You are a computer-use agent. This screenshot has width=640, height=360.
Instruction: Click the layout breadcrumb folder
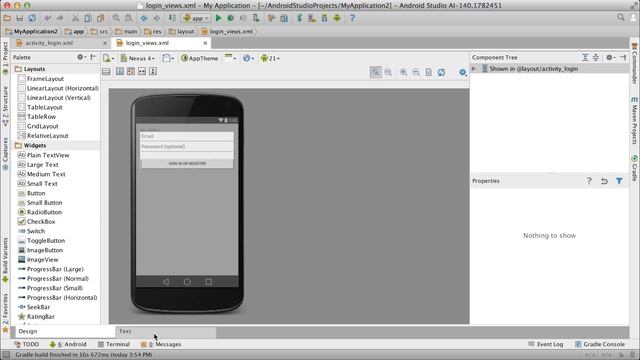click(x=182, y=31)
